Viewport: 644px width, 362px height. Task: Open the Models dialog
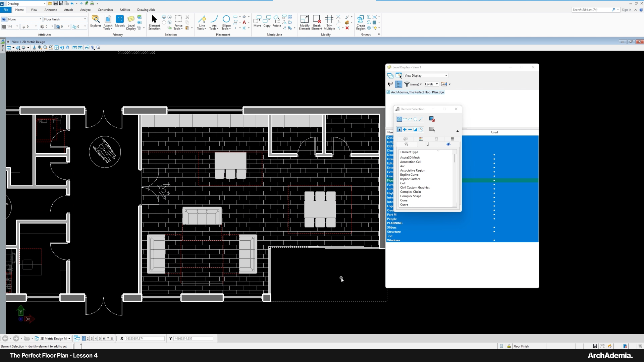coord(120,21)
